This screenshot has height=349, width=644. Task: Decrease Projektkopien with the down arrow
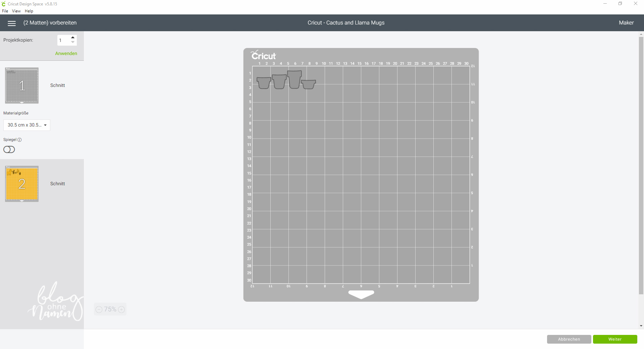pos(73,42)
